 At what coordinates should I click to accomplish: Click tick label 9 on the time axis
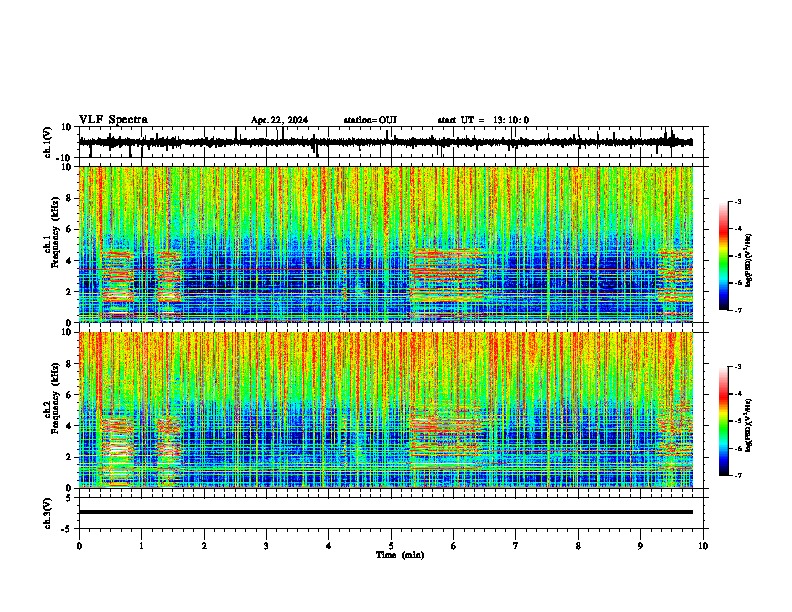click(x=640, y=546)
